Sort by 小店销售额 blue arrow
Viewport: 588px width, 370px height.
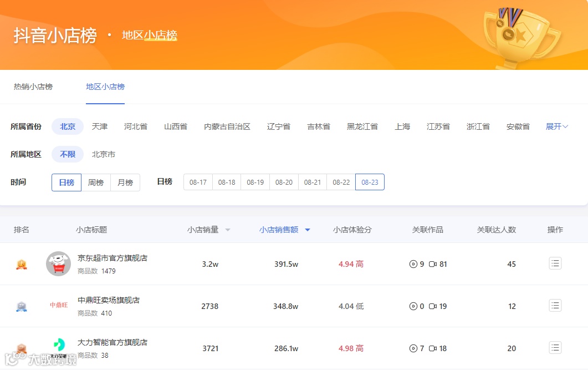[308, 230]
